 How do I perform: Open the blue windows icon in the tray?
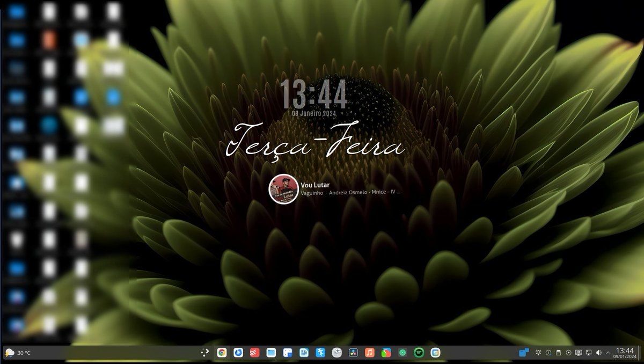pyautogui.click(x=524, y=352)
